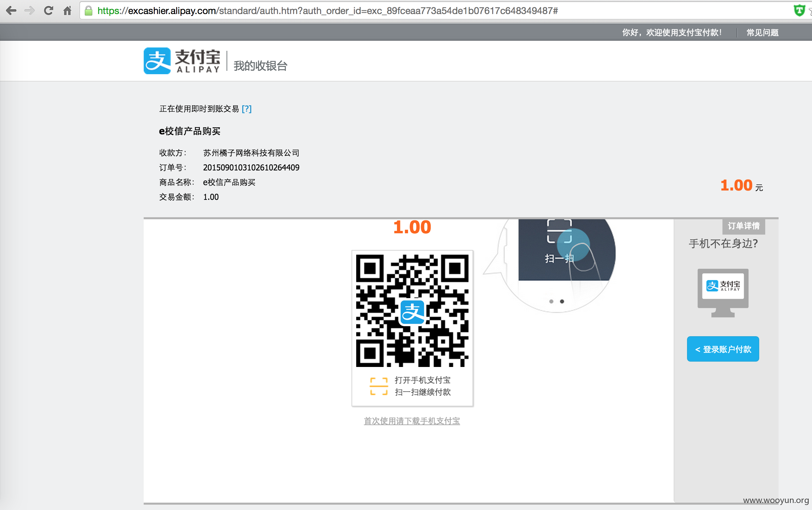Open 常见问题 FAQ link

tap(763, 33)
